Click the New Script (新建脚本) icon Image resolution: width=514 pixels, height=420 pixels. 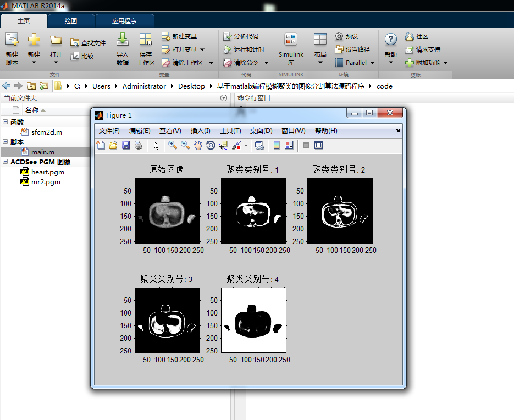pos(12,39)
